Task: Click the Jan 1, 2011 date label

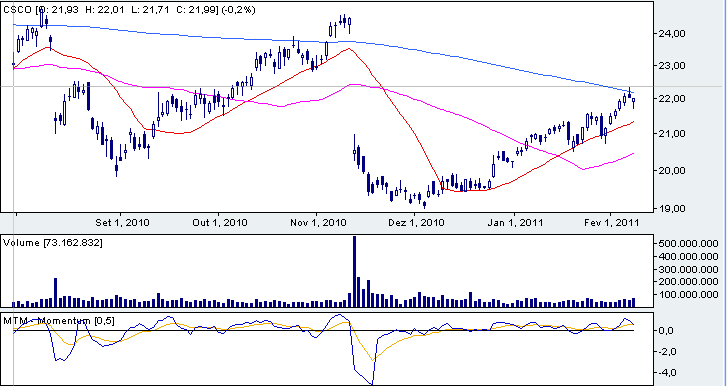Action: click(x=516, y=223)
